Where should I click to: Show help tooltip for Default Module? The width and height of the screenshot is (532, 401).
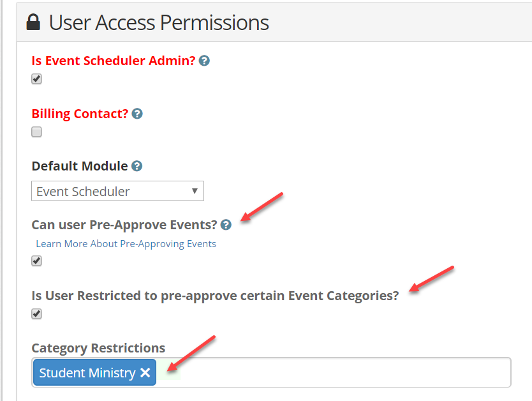tap(137, 166)
